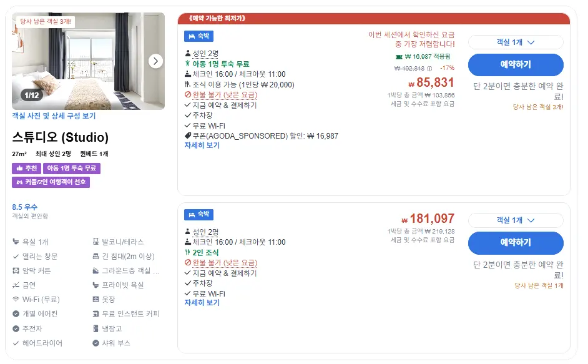The image size is (588, 364).
Task: Click 예약하기 button for 85,831 offer
Action: 516,64
